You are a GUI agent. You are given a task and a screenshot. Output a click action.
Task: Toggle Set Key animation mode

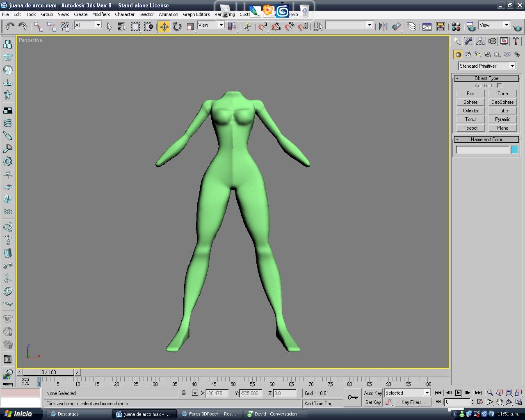tap(373, 402)
